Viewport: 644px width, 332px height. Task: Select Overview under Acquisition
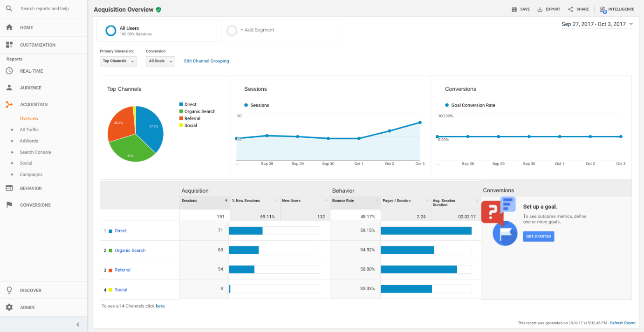pos(29,119)
